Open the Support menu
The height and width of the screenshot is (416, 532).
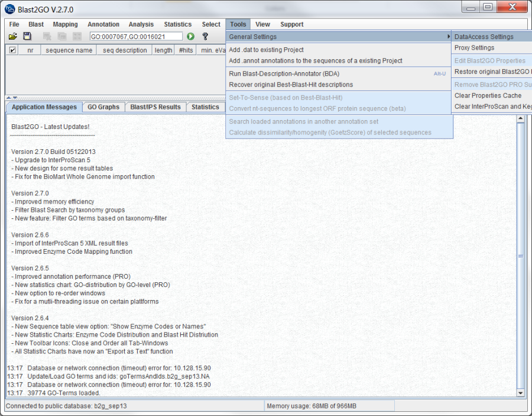pos(292,24)
